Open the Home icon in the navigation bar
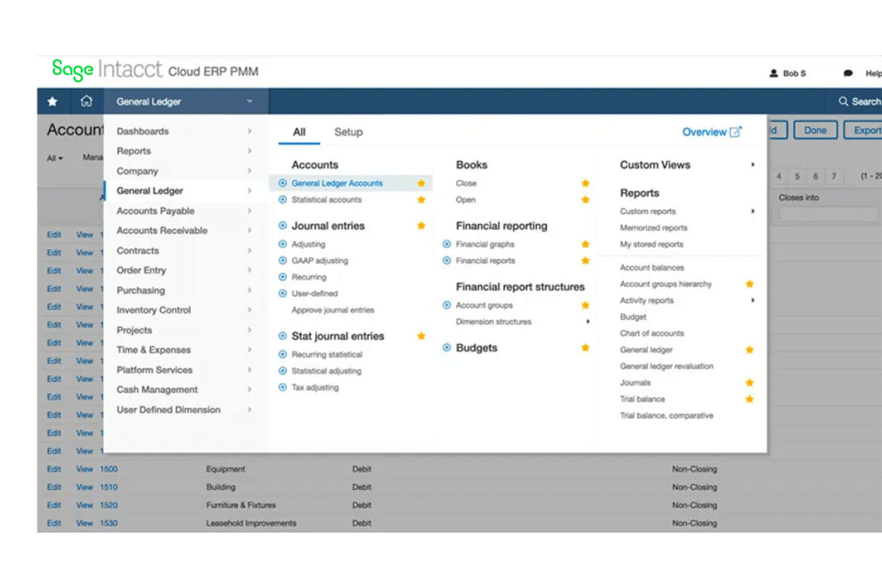882x588 pixels. (86, 101)
